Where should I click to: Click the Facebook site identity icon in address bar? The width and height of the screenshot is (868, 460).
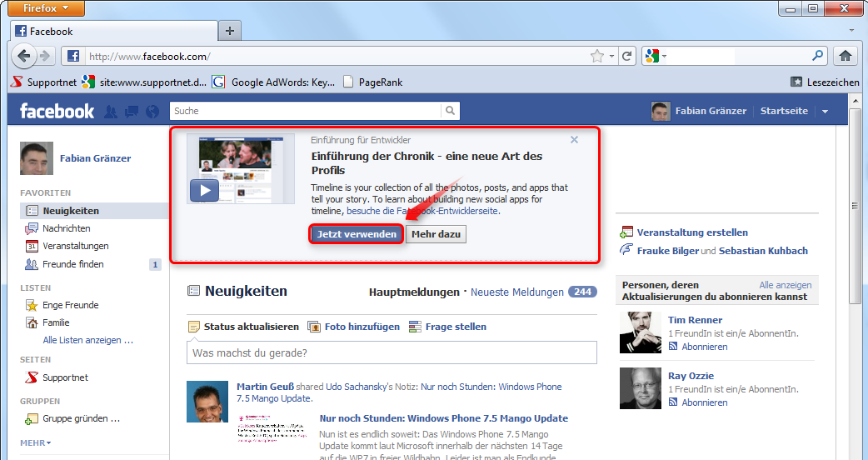pyautogui.click(x=73, y=56)
